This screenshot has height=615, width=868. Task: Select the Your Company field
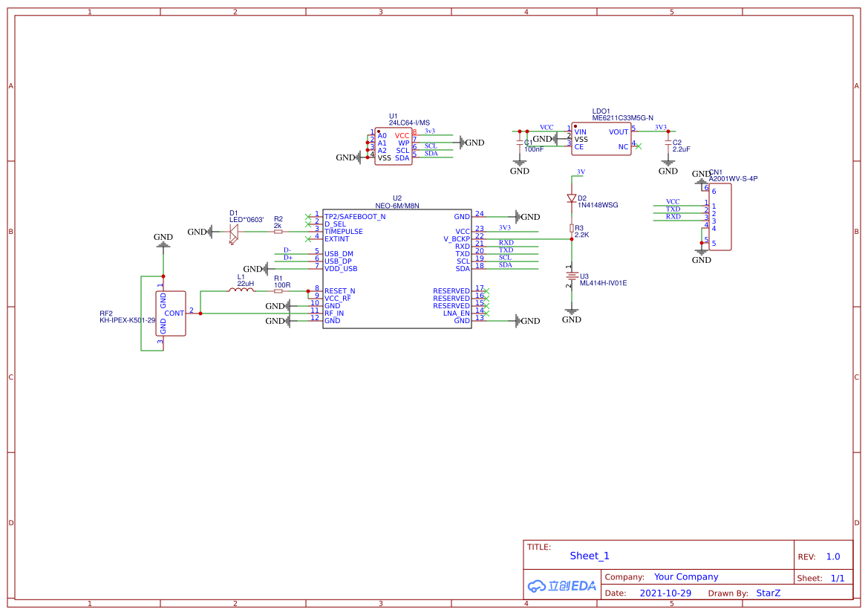coord(686,577)
